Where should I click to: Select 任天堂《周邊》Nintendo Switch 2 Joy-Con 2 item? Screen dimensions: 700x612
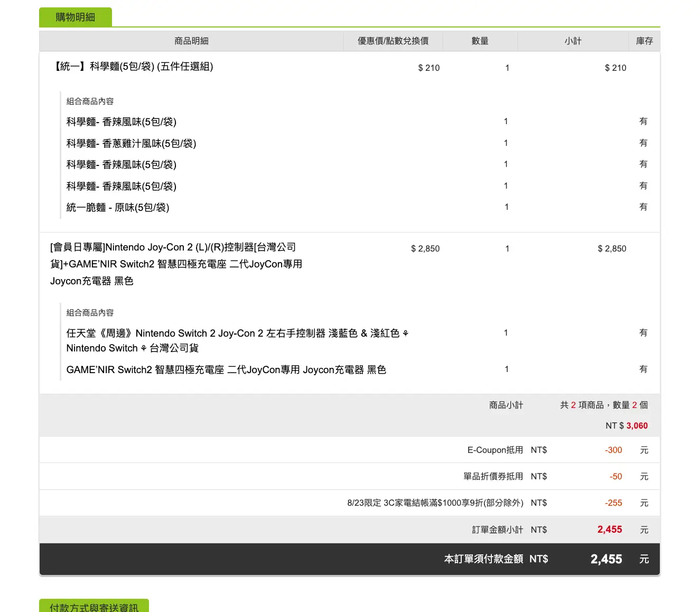pyautogui.click(x=237, y=341)
